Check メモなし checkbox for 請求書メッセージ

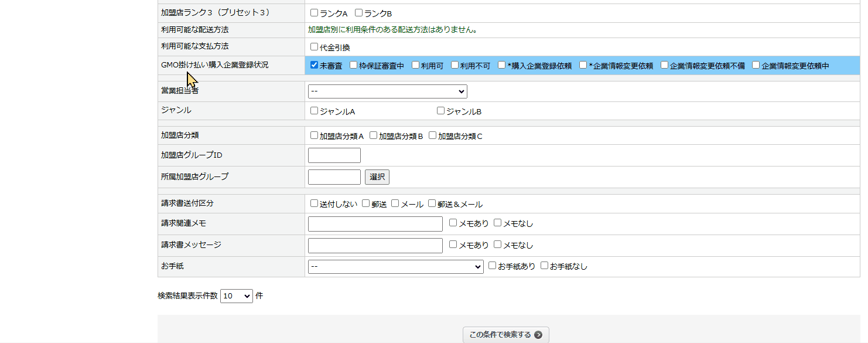point(498,244)
